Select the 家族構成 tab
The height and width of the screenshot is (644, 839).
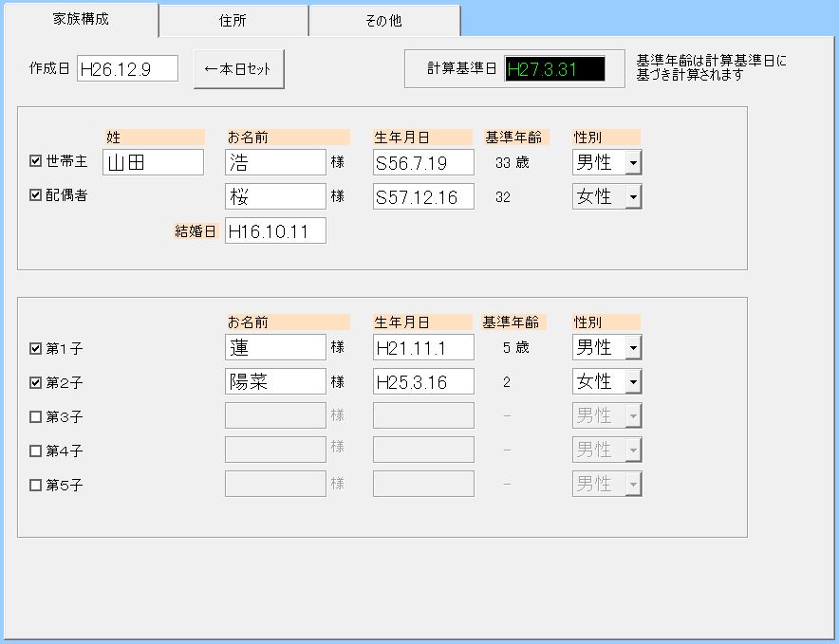point(81,19)
